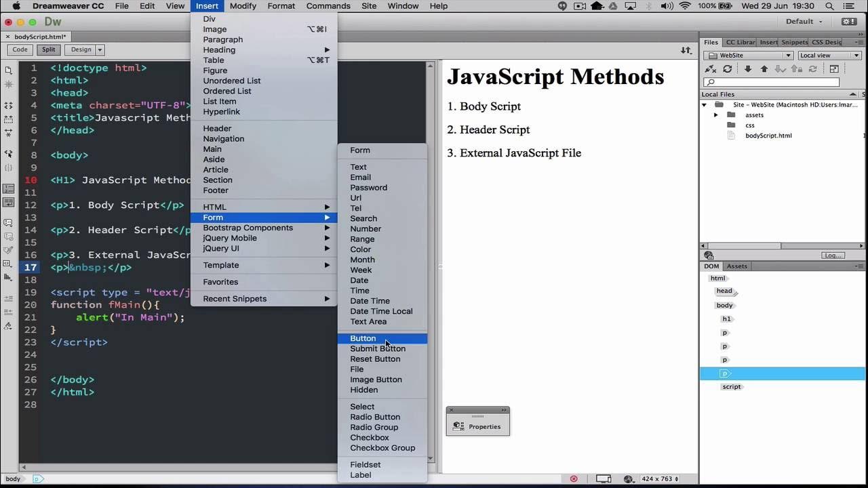The image size is (868, 488).
Task: Click the Code view button
Action: (20, 49)
